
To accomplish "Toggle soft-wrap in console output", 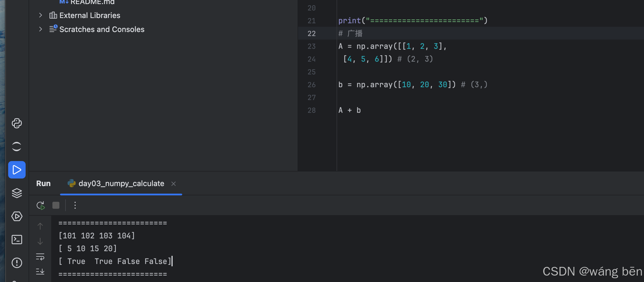I will point(40,257).
